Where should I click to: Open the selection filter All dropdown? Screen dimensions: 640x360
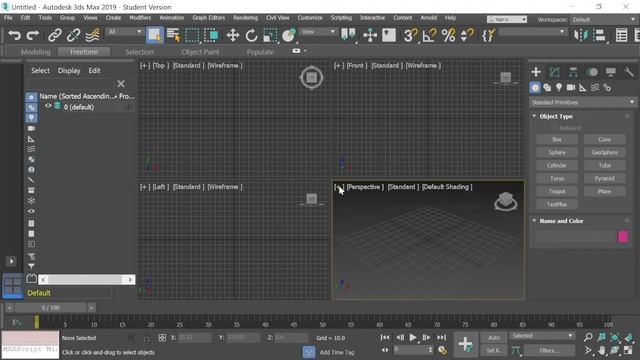pyautogui.click(x=124, y=32)
